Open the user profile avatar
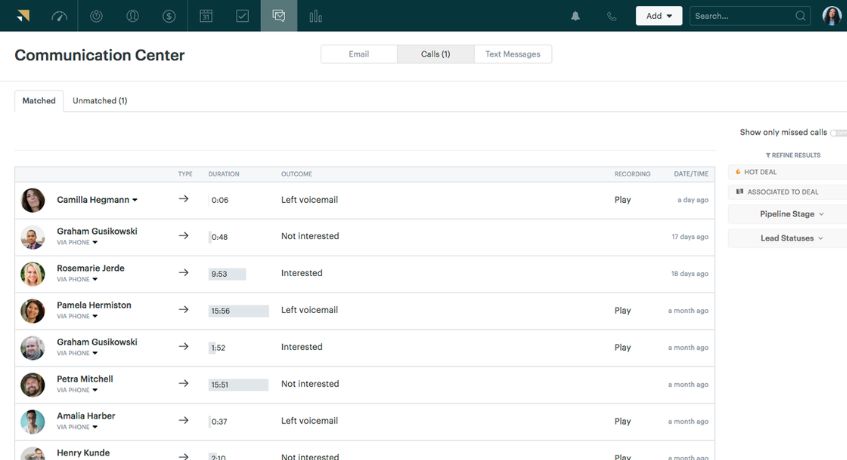The height and width of the screenshot is (460, 847). click(x=832, y=16)
